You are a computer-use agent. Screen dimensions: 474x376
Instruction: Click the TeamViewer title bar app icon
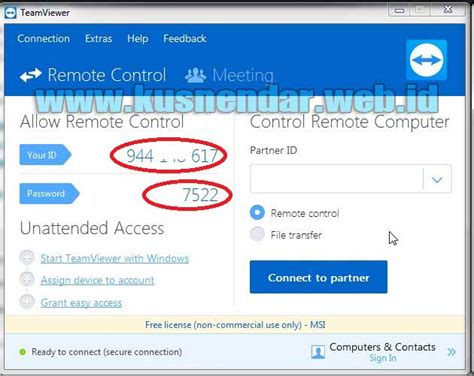[x=10, y=13]
